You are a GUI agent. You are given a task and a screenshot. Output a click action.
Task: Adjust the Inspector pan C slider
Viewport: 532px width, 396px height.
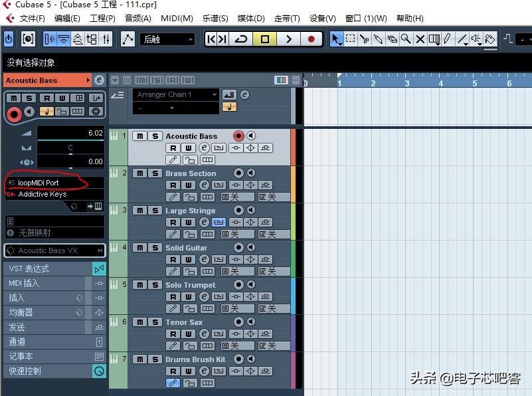coord(70,148)
